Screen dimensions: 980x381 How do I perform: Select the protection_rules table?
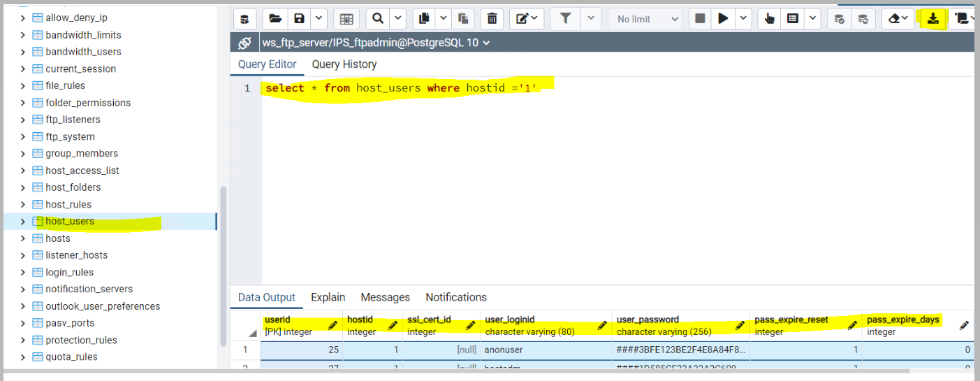tap(81, 340)
